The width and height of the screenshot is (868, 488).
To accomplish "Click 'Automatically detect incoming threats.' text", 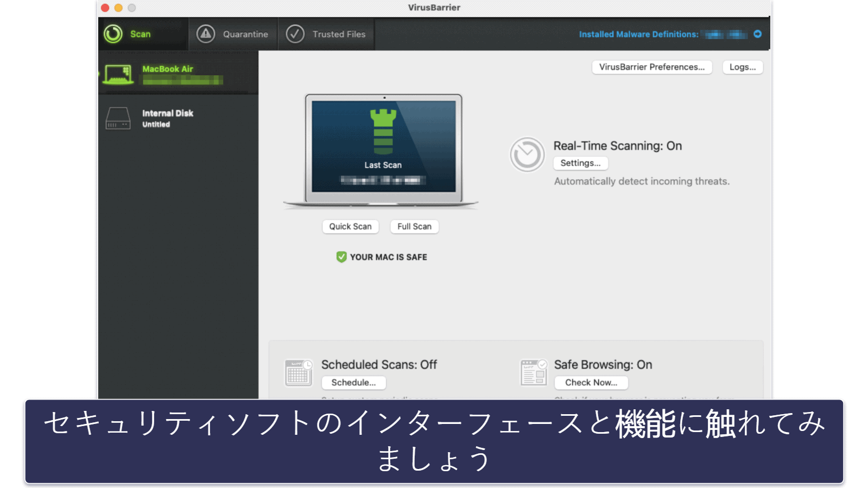I will [642, 181].
